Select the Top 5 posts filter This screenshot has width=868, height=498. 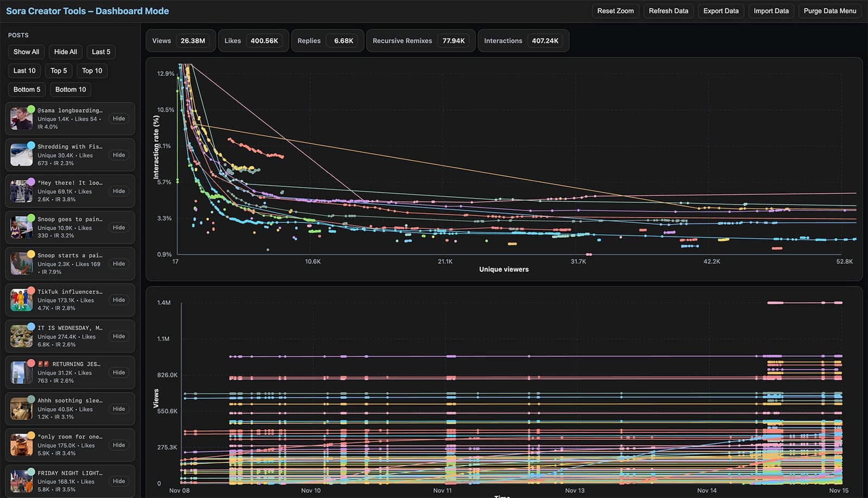click(x=59, y=71)
